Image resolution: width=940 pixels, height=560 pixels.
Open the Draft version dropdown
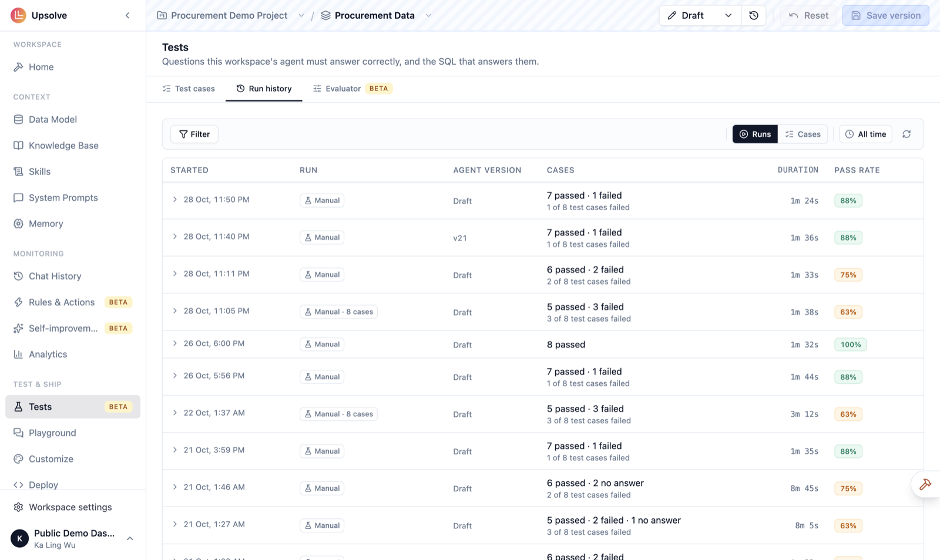pyautogui.click(x=700, y=15)
